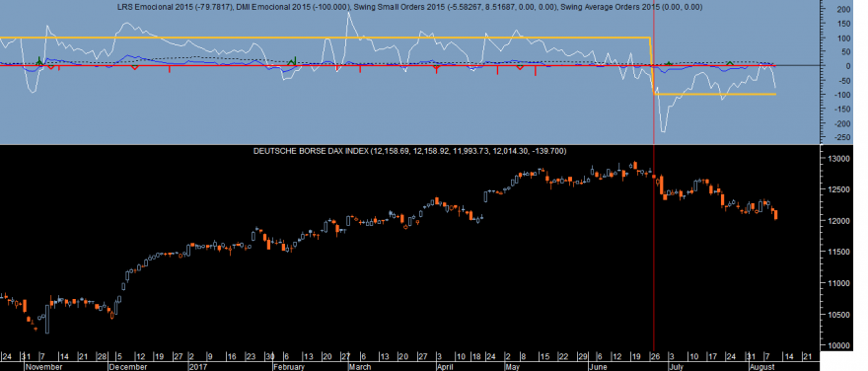Click the December month label

click(128, 367)
